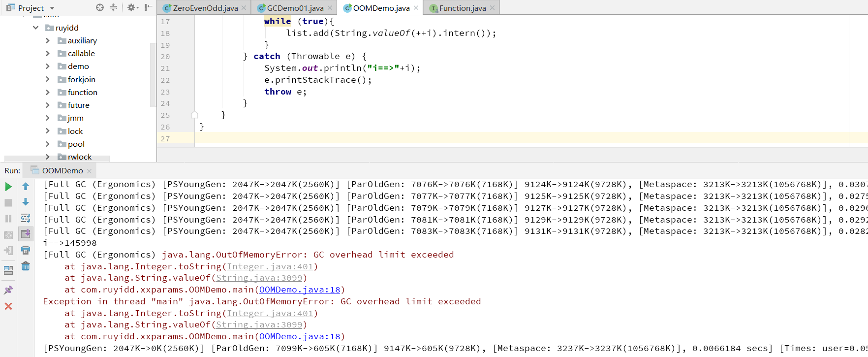Open String.java:3099 link in first stack trace
Screen dimensions: 868x357
point(259,278)
